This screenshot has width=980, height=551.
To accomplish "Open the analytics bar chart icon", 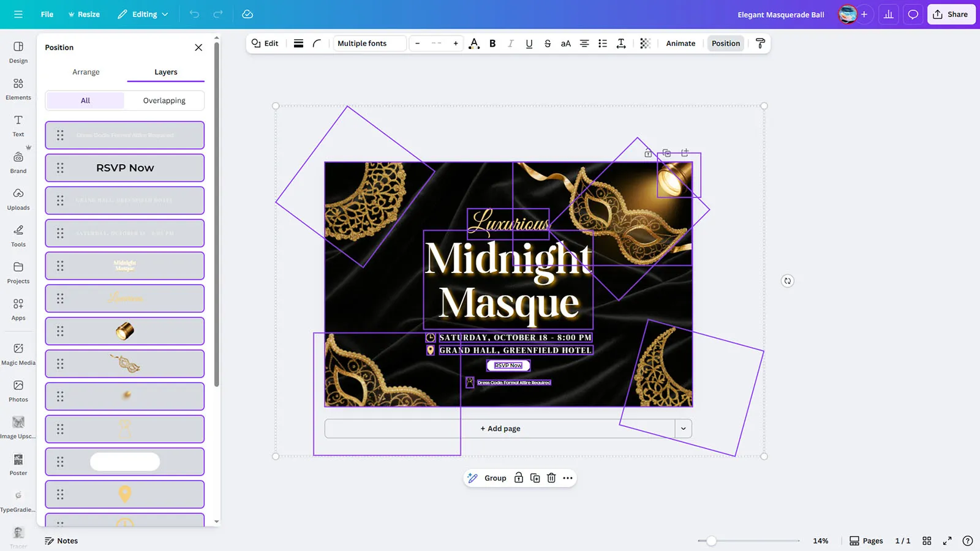I will 888,14.
